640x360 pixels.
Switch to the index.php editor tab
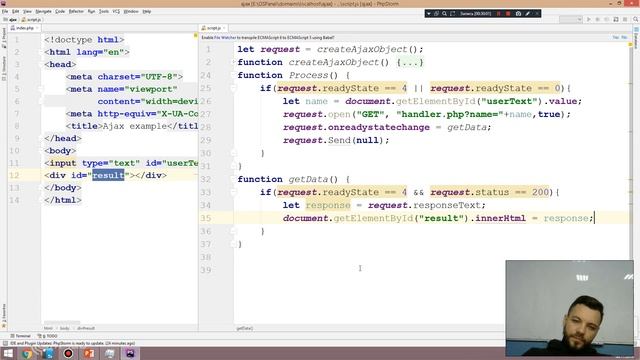click(24, 28)
